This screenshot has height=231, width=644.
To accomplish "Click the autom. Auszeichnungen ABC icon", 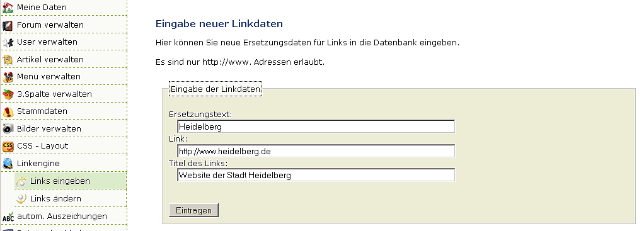I will (8, 217).
